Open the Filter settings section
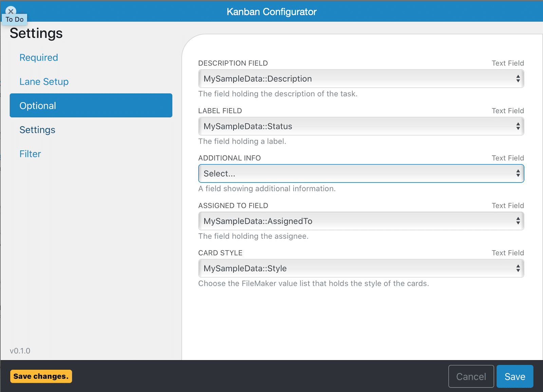 click(x=30, y=154)
